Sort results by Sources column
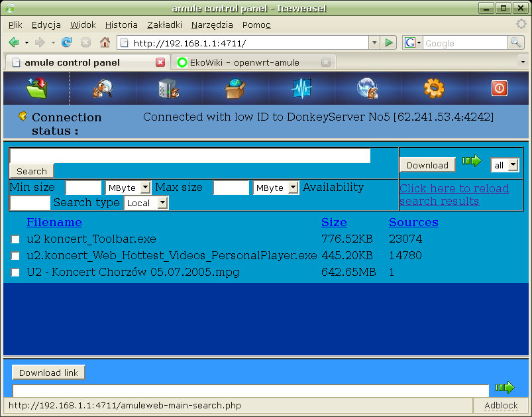532x417 pixels. tap(413, 222)
